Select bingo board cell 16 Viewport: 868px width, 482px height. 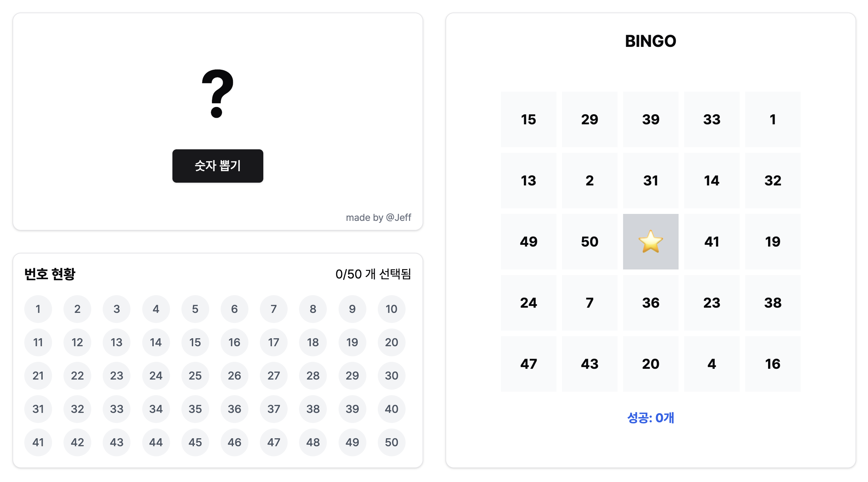(773, 364)
